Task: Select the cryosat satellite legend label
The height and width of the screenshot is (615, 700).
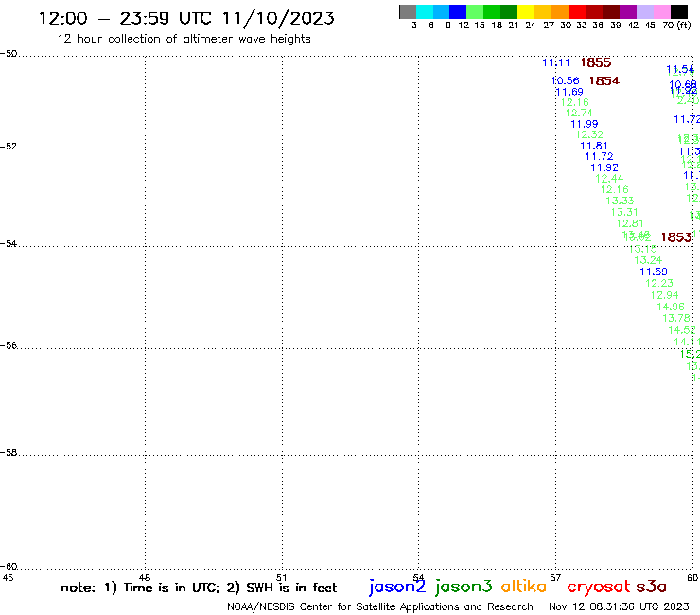Action: click(599, 587)
